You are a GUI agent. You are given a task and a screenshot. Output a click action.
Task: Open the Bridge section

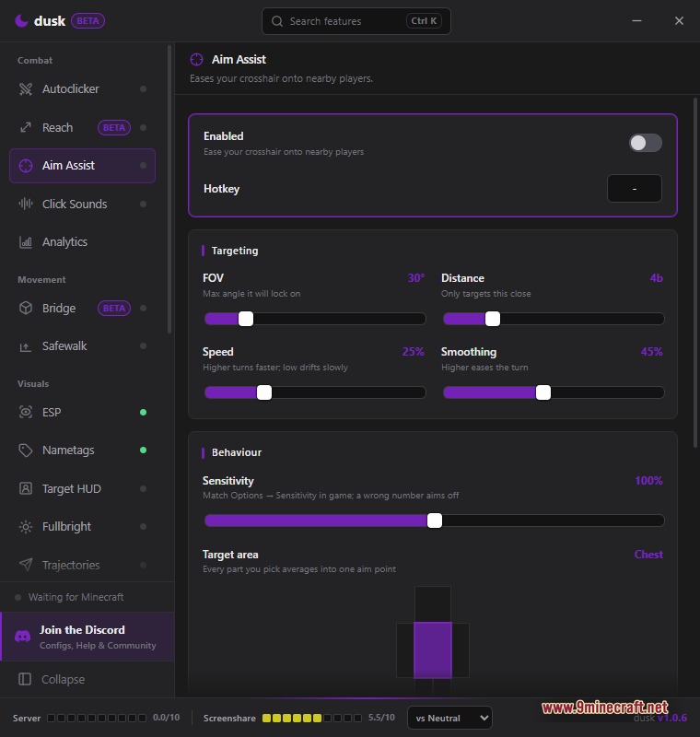tap(82, 308)
